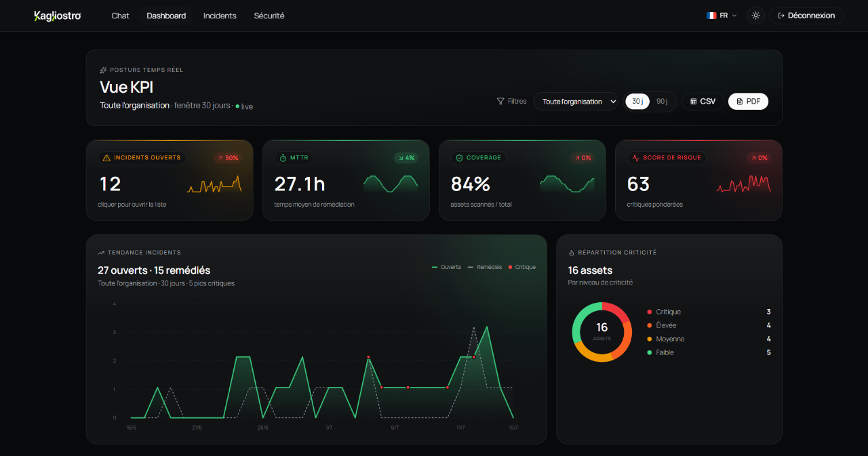This screenshot has width=868, height=456.
Task: Toggle the light theme sun icon
Action: click(x=755, y=16)
